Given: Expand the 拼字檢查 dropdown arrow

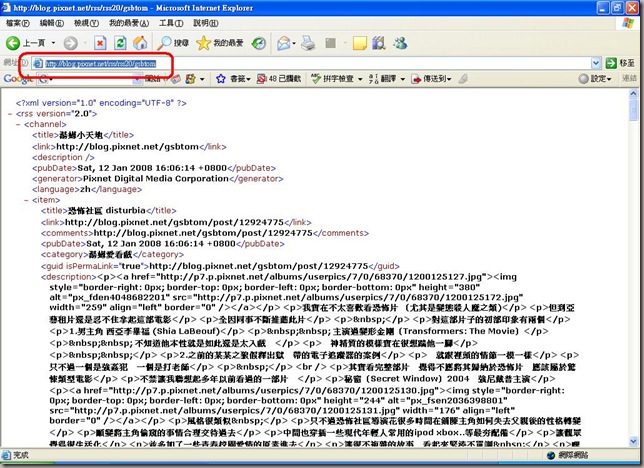Looking at the screenshot, I should (360, 78).
